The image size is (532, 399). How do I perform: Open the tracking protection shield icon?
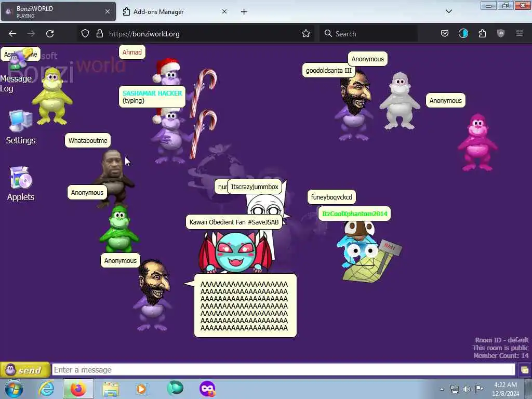[85, 33]
